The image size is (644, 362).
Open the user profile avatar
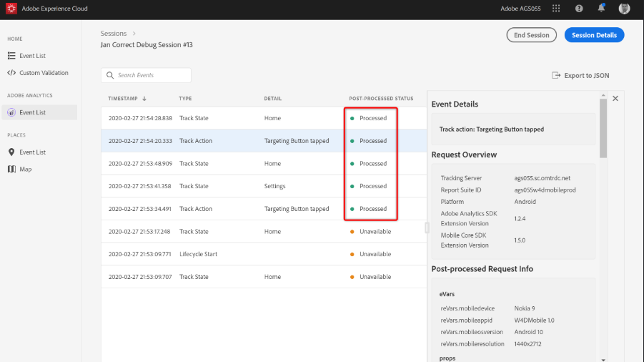coord(624,8)
